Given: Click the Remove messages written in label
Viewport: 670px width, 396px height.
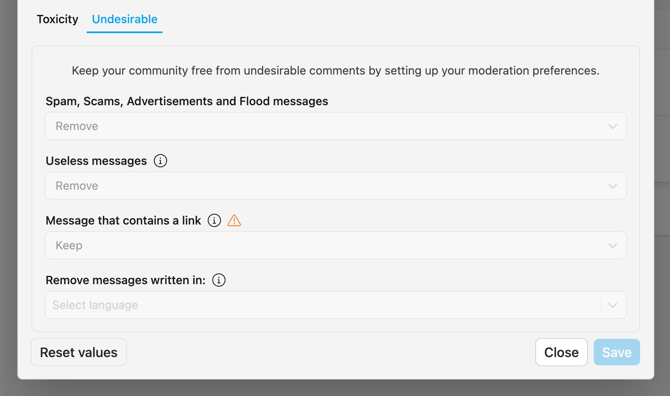Looking at the screenshot, I should pyautogui.click(x=126, y=280).
